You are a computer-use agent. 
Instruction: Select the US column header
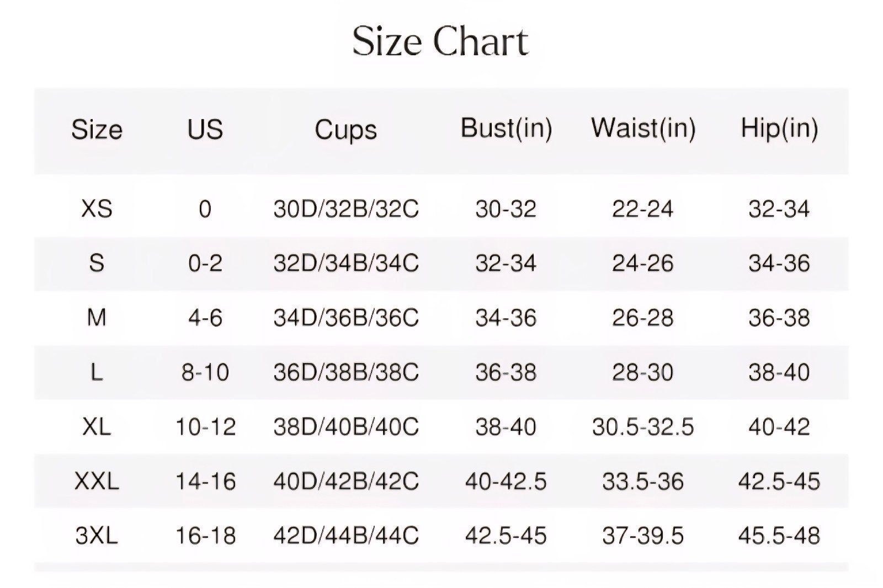coord(205,130)
